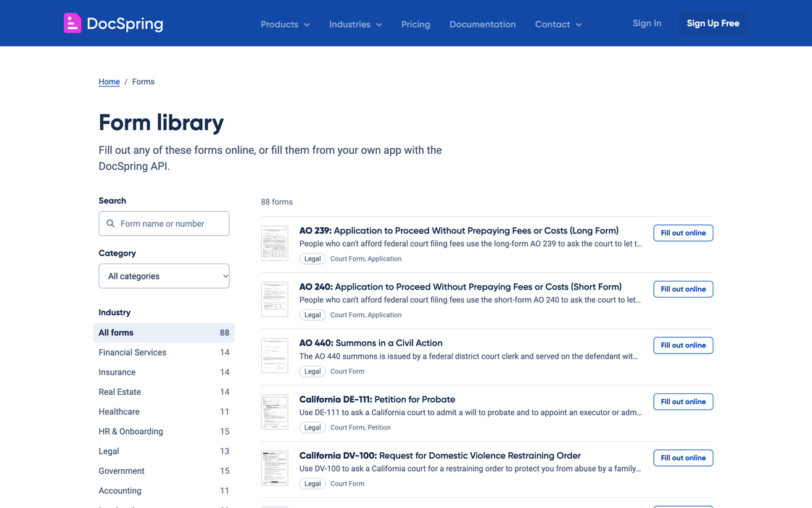Click the '88 forms' results count

(276, 202)
